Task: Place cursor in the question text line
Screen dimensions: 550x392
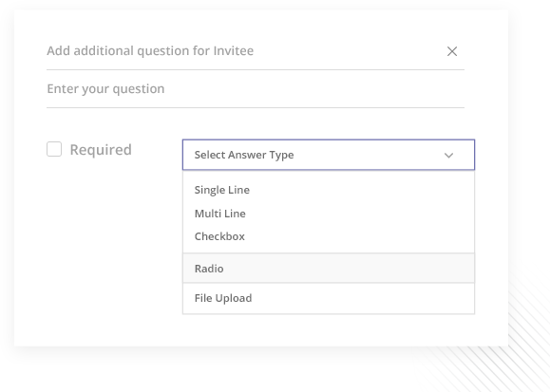Action: click(256, 89)
